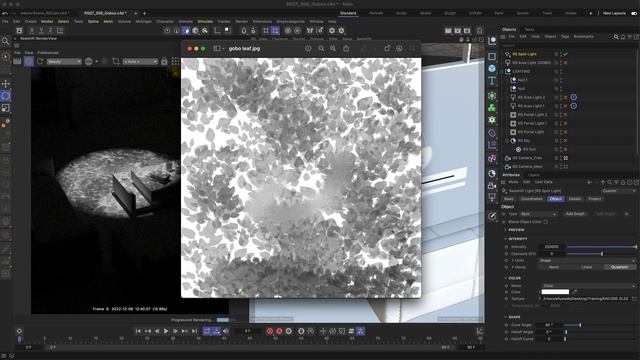
Task: Click the Intensity value field
Action: [x=552, y=247]
